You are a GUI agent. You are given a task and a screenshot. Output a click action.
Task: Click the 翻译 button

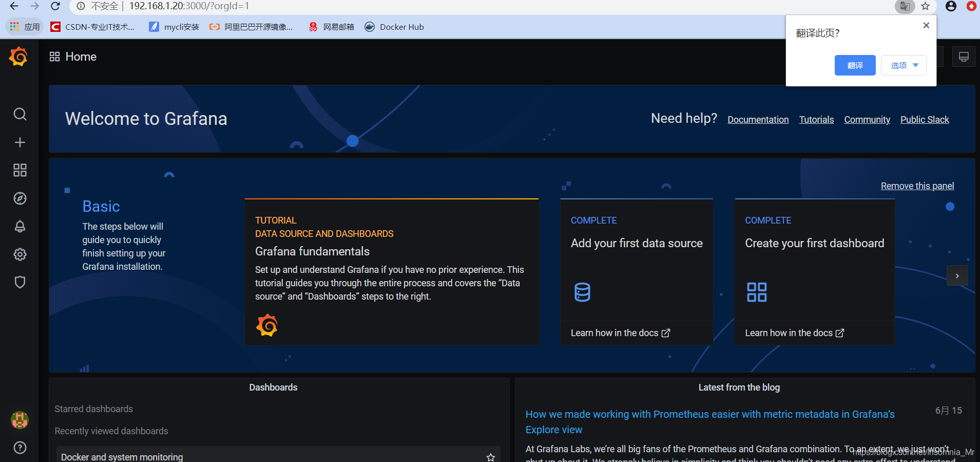pyautogui.click(x=855, y=65)
